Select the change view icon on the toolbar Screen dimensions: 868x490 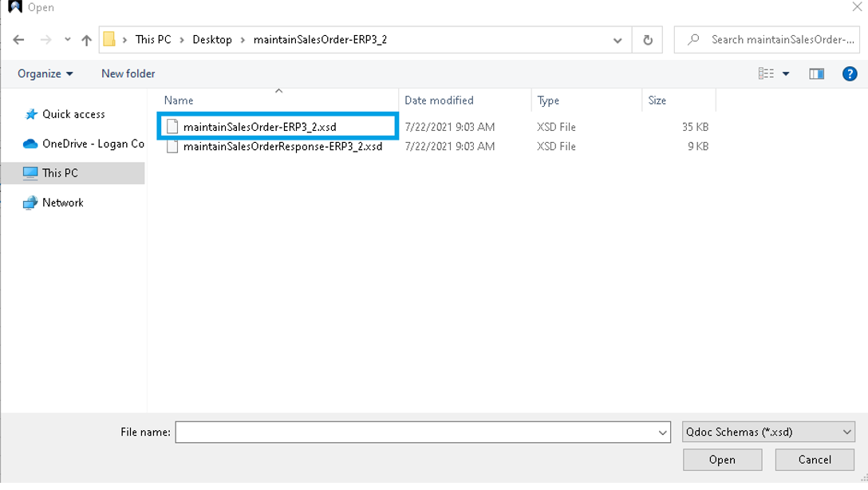(x=767, y=73)
